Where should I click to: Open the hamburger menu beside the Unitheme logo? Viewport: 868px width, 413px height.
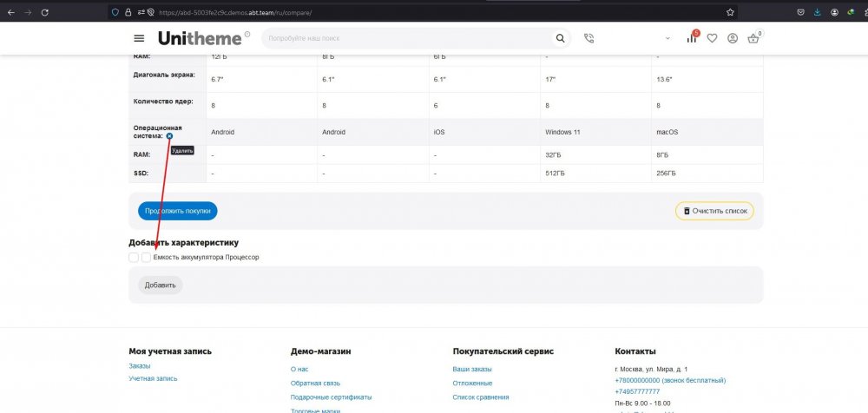coord(139,38)
